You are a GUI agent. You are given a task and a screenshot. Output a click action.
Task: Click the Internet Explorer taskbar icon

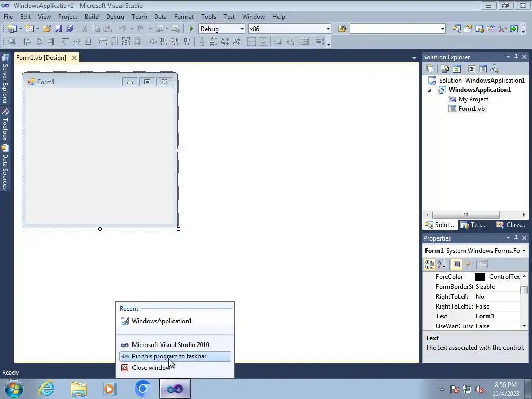click(x=46, y=389)
